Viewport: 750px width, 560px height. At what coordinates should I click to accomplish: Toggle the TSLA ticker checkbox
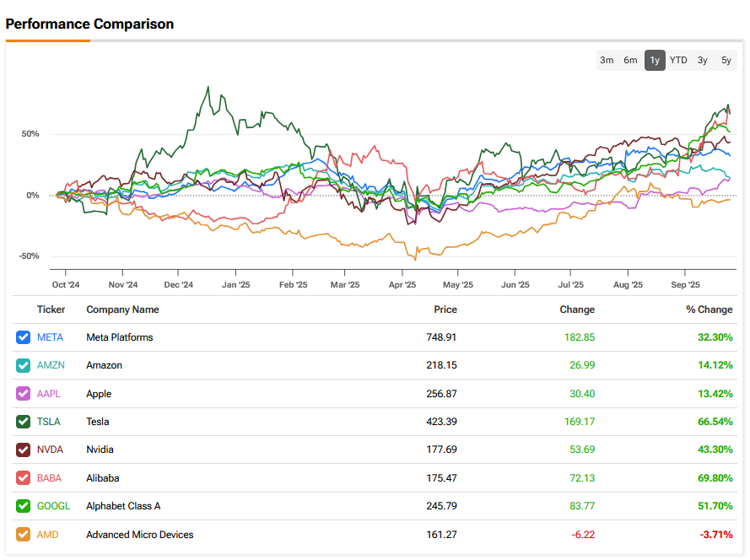tap(23, 422)
